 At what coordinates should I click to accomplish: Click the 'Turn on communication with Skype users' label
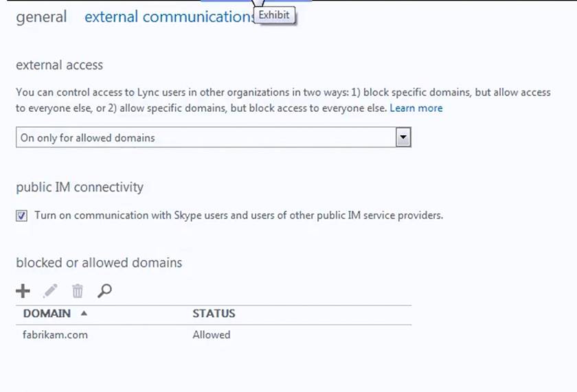238,216
